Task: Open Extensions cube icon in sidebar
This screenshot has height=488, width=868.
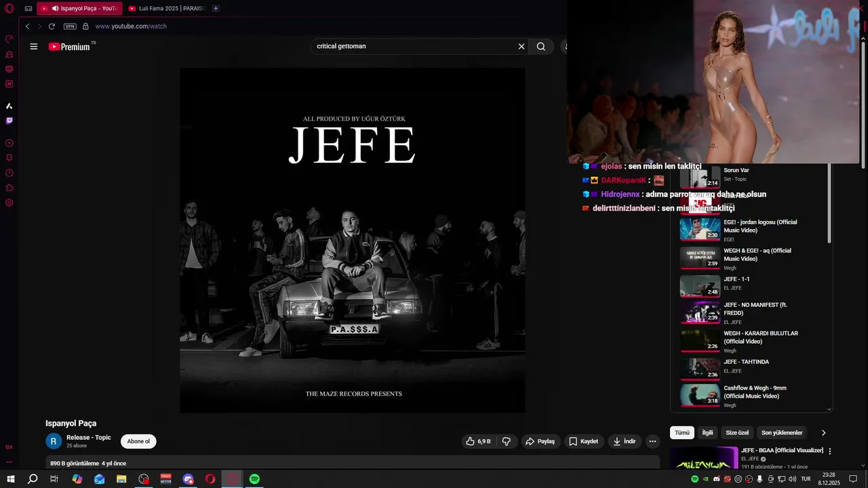Action: [9, 188]
